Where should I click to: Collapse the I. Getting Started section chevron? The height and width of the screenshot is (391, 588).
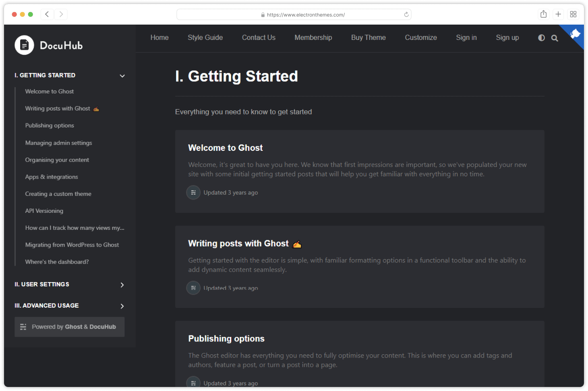point(122,76)
